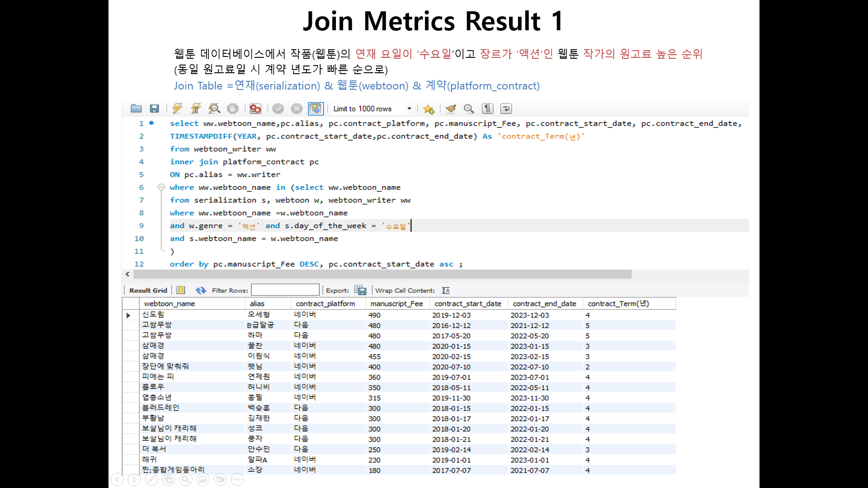868x488 pixels.
Task: Select the start date cell '2016-12-12'
Action: (469, 325)
